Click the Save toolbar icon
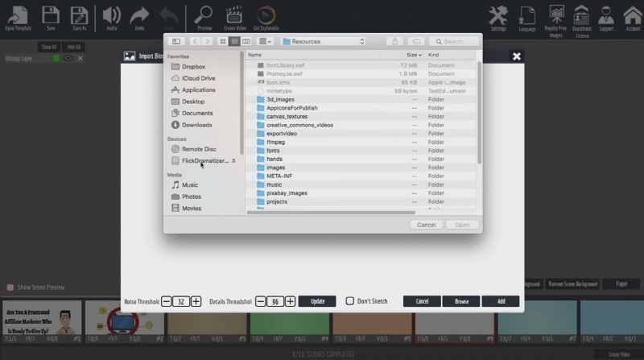 (51, 19)
